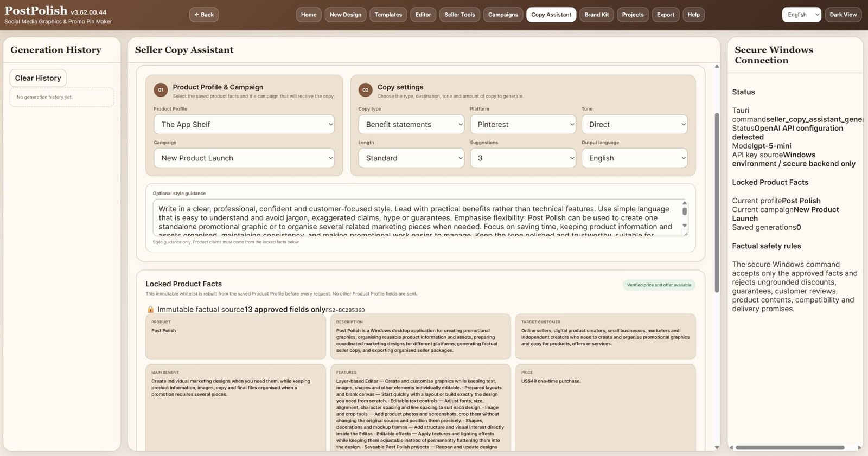Open the Output language dropdown
Screen dimensions: 868x456
click(x=634, y=158)
